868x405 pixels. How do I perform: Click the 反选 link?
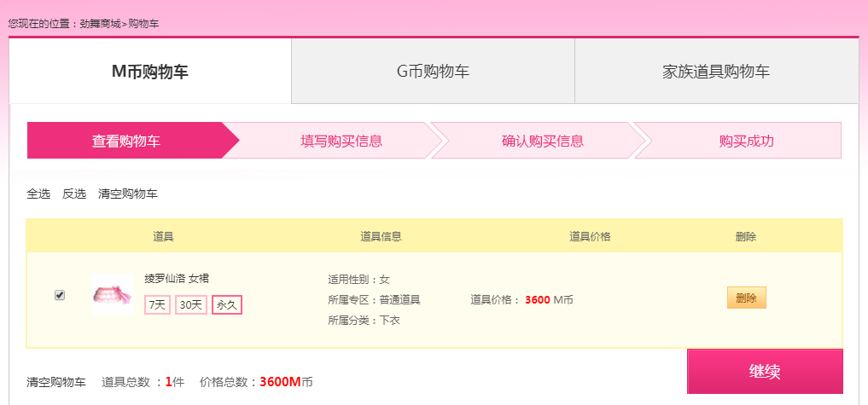click(74, 194)
